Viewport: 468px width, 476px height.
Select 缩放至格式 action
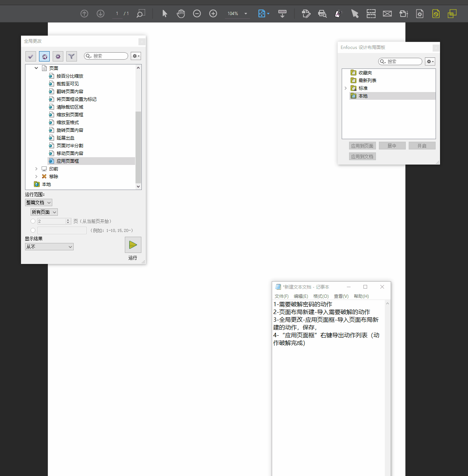(x=68, y=122)
